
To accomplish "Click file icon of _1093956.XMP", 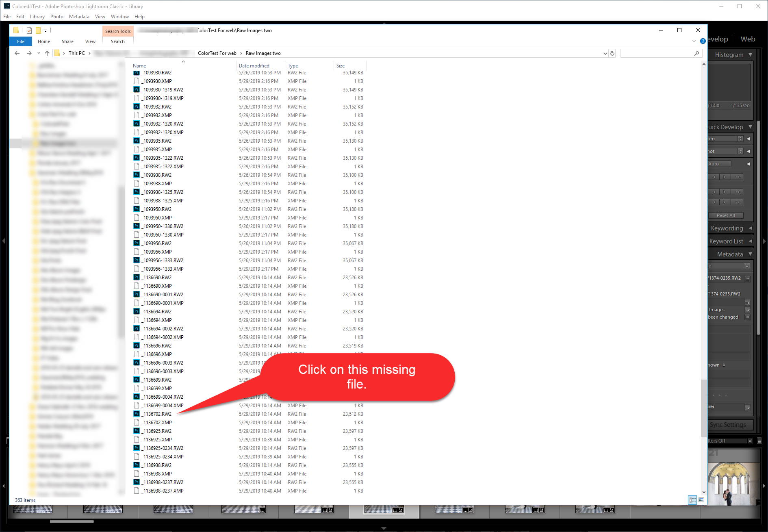I will tap(137, 252).
